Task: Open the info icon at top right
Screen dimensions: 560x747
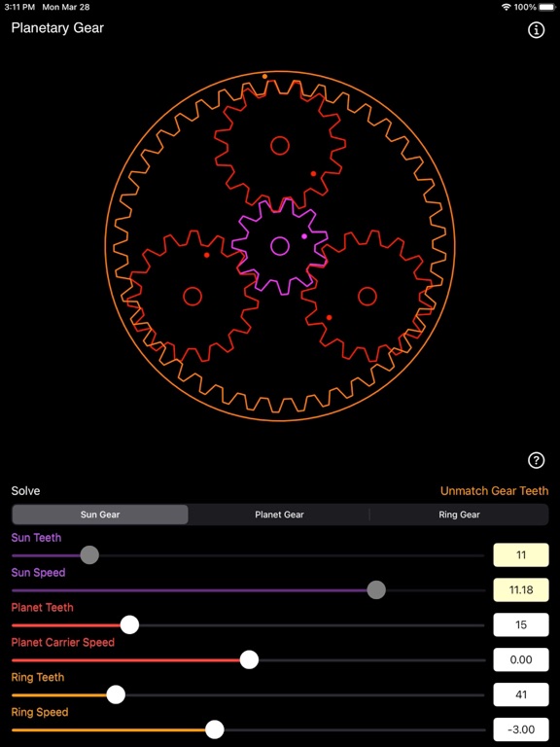Action: (x=537, y=30)
